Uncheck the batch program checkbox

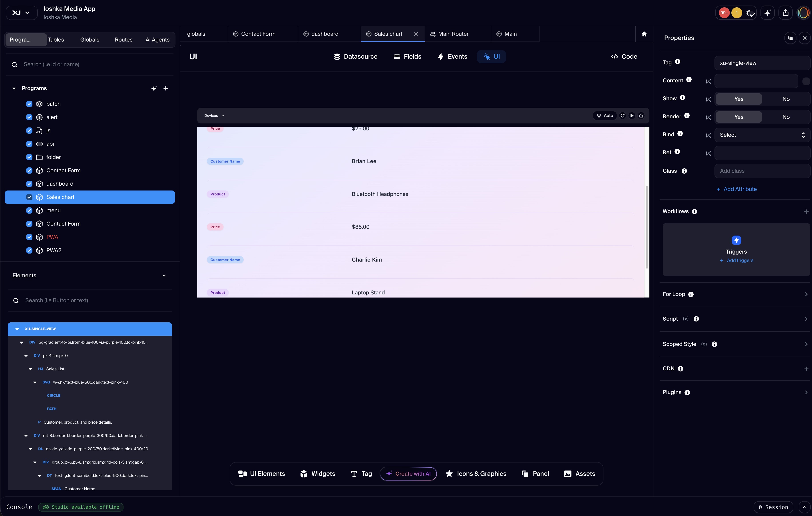29,104
